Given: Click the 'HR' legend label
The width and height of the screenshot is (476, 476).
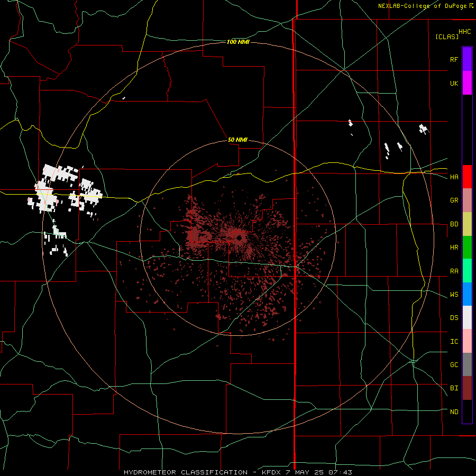Looking at the screenshot, I should (454, 248).
